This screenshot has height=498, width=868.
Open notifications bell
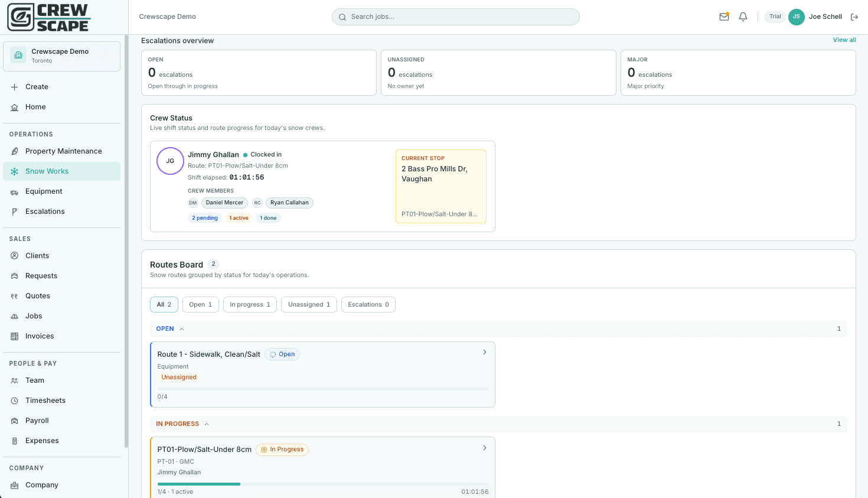coord(743,17)
